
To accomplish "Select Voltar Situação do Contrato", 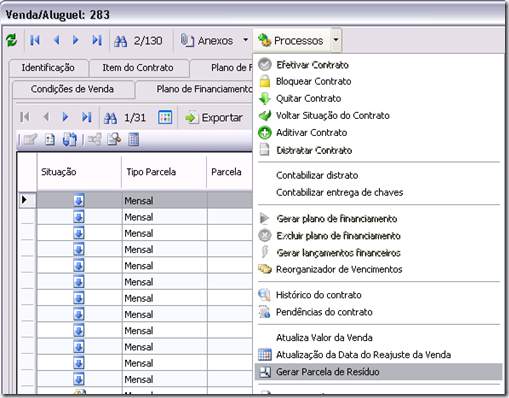I will point(379,115).
